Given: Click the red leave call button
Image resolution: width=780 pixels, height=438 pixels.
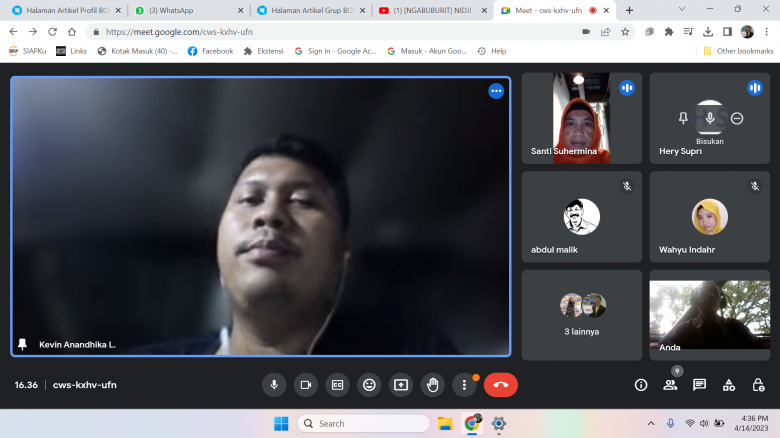Looking at the screenshot, I should tap(501, 385).
